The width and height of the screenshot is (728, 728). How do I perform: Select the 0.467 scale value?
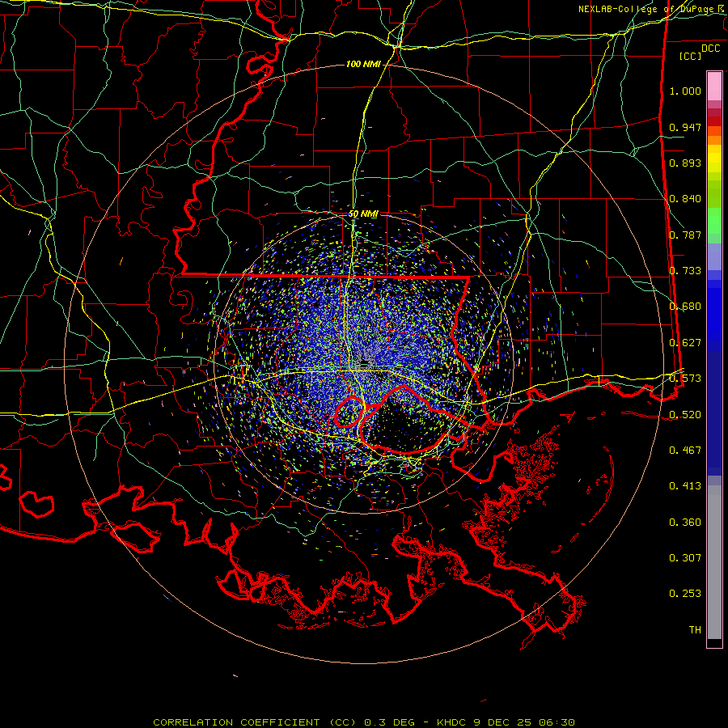point(685,451)
